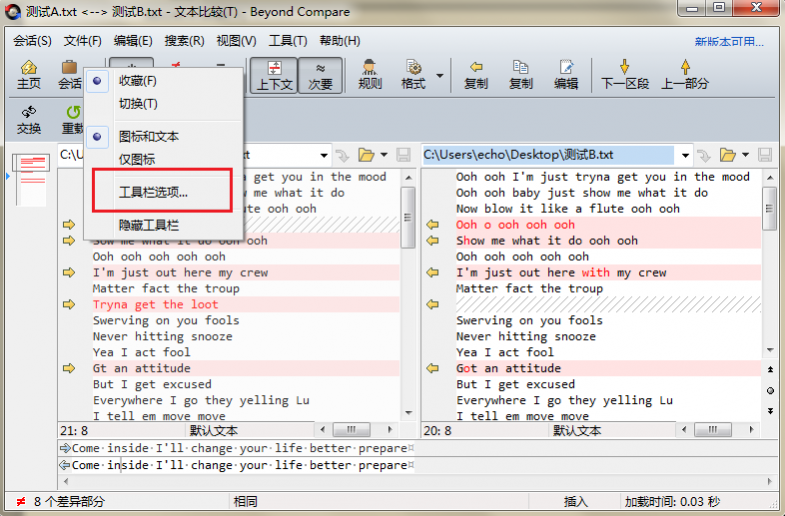Click the right pane horizontal scrollbar thumb
The height and width of the screenshot is (516, 785).
click(x=713, y=429)
